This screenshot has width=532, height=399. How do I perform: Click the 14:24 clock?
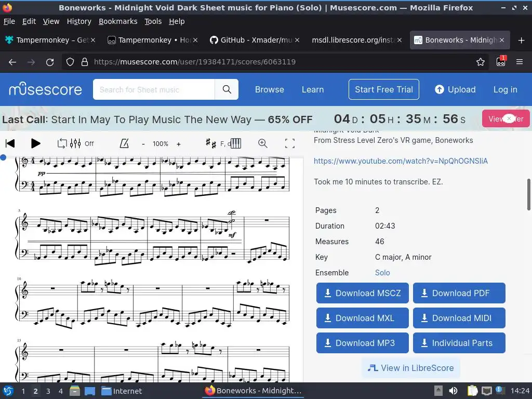520,391
